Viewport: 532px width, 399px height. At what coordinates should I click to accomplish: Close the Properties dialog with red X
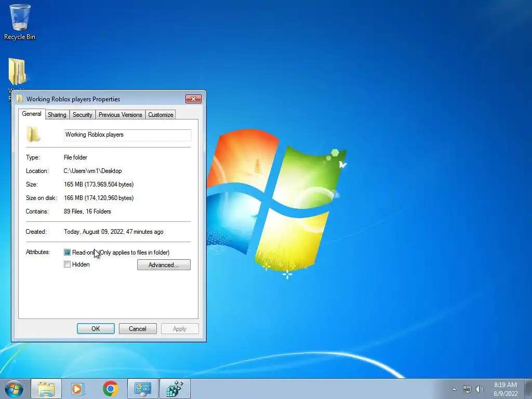point(193,99)
